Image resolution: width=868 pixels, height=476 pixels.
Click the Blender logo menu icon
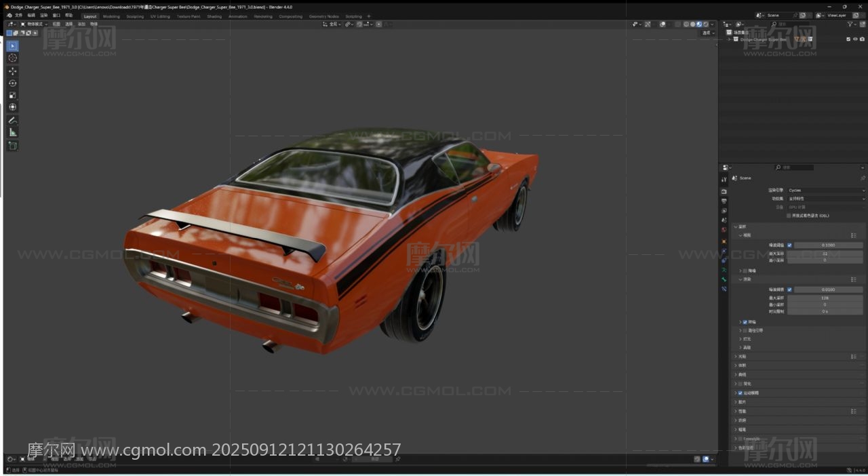coord(9,16)
